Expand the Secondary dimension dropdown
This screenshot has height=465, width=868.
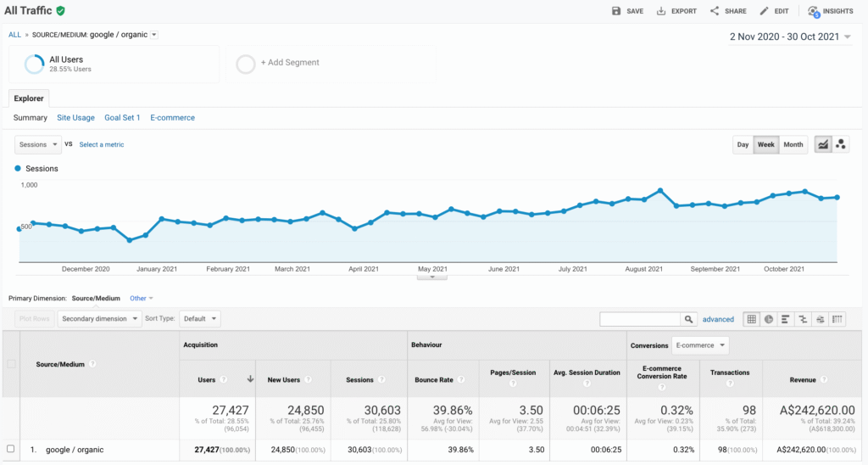tap(100, 319)
